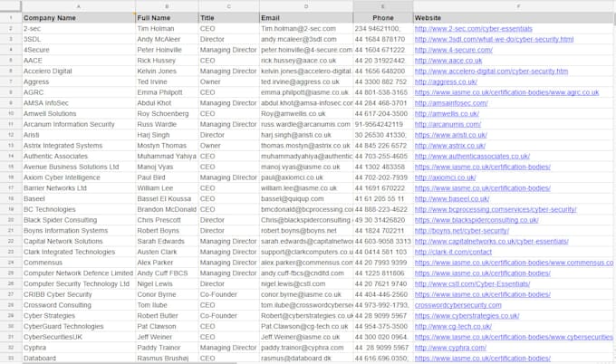The image size is (616, 364).
Task: Open the boyns.net cyber-security link
Action: click(x=462, y=231)
